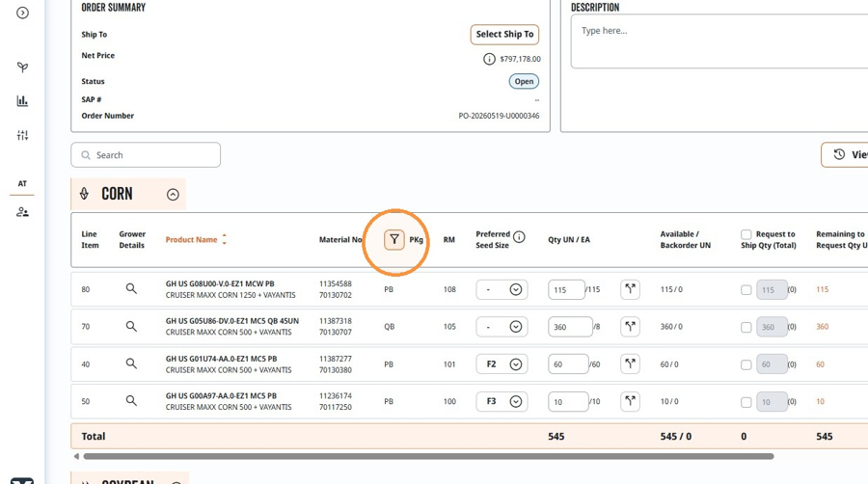Screen dimensions: 868x484
Task: Open the bar chart icon in the sidebar
Action: [x=22, y=100]
